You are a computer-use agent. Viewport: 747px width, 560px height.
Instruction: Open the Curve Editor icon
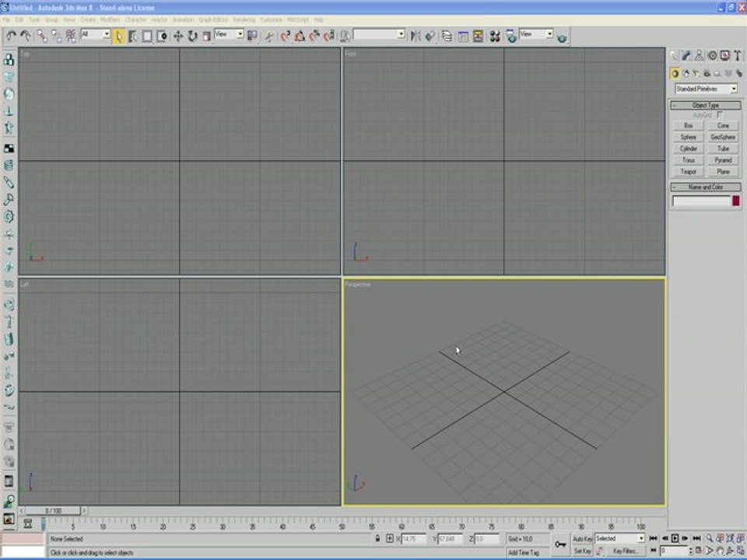[x=463, y=37]
